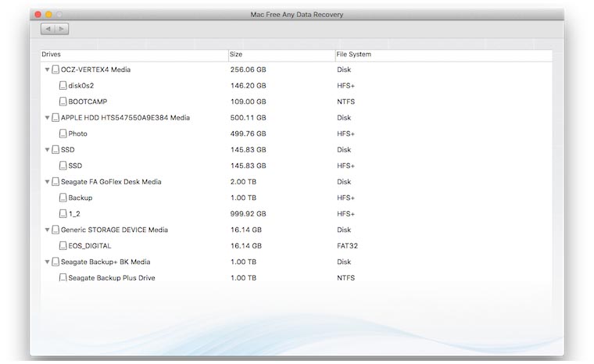This screenshot has height=364, width=594.
Task: Sort by the File System column header
Action: tap(444, 55)
